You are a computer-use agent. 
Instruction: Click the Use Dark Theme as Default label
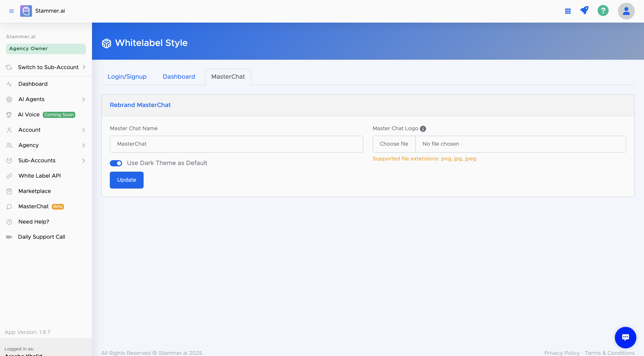pyautogui.click(x=167, y=163)
